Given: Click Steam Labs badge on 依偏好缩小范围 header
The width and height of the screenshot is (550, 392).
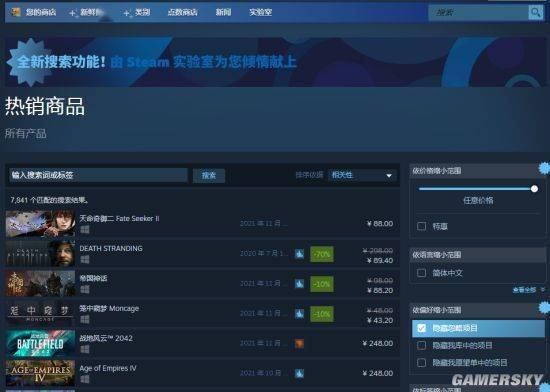Looking at the screenshot, I should coord(545,307).
